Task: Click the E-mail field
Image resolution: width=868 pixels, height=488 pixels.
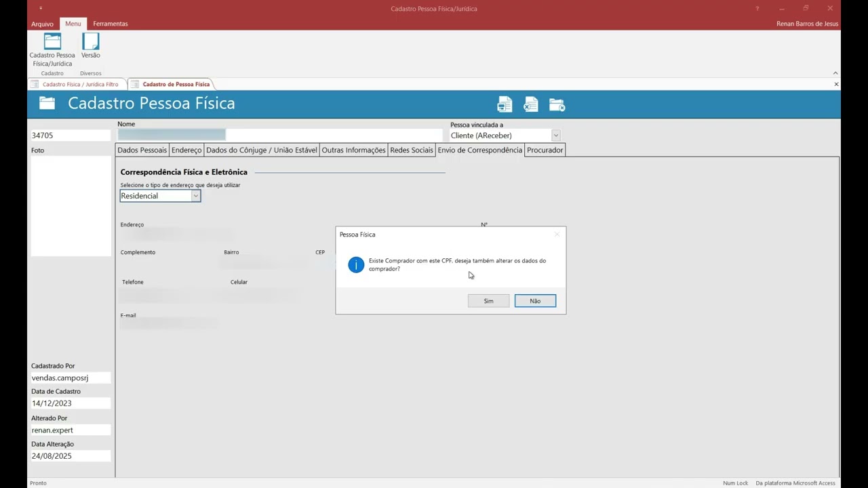Action: (x=169, y=324)
